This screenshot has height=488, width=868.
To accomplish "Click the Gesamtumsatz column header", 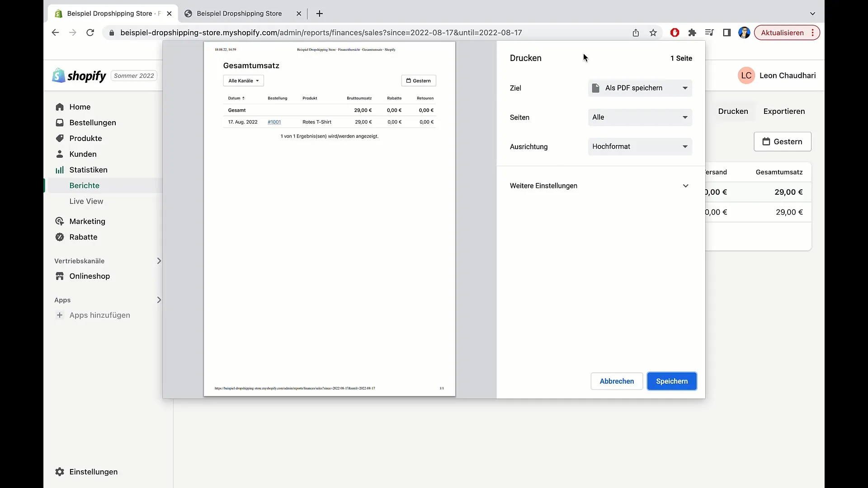I will [x=779, y=172].
